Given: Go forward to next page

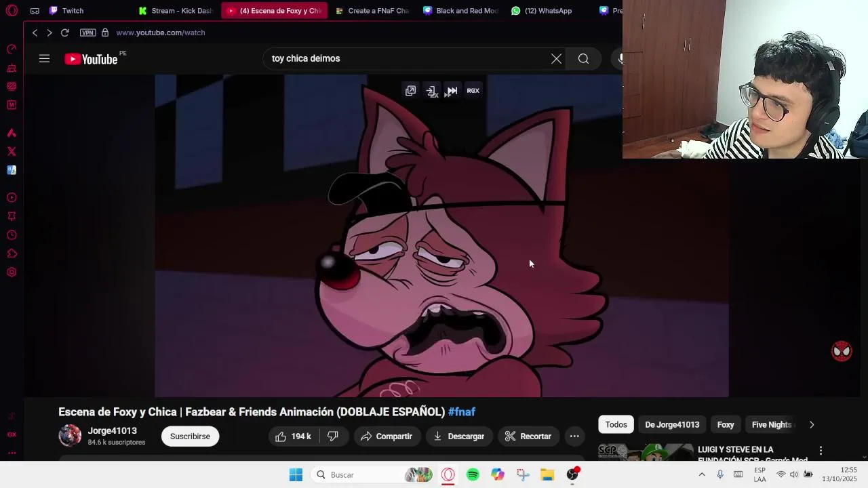Looking at the screenshot, I should tap(50, 33).
